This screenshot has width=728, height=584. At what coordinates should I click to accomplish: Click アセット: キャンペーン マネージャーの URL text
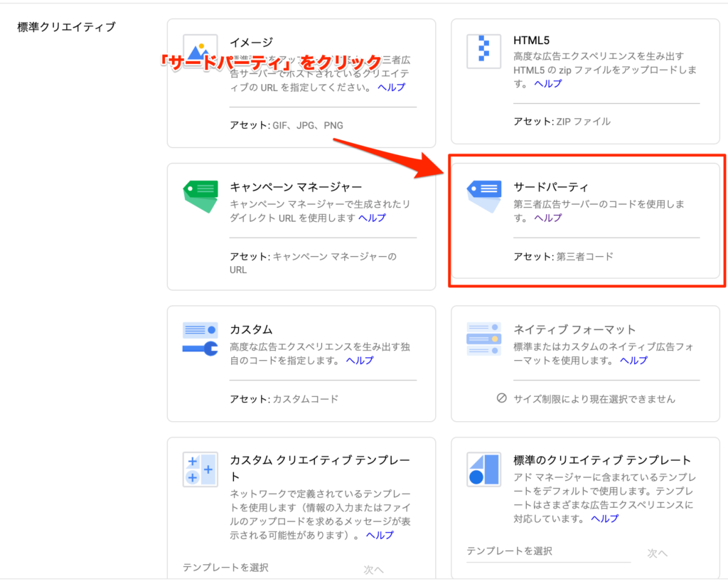click(314, 263)
